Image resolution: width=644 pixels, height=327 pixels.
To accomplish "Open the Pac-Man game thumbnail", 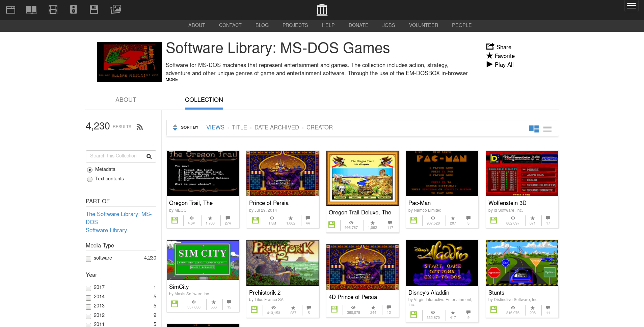I will [x=442, y=174].
